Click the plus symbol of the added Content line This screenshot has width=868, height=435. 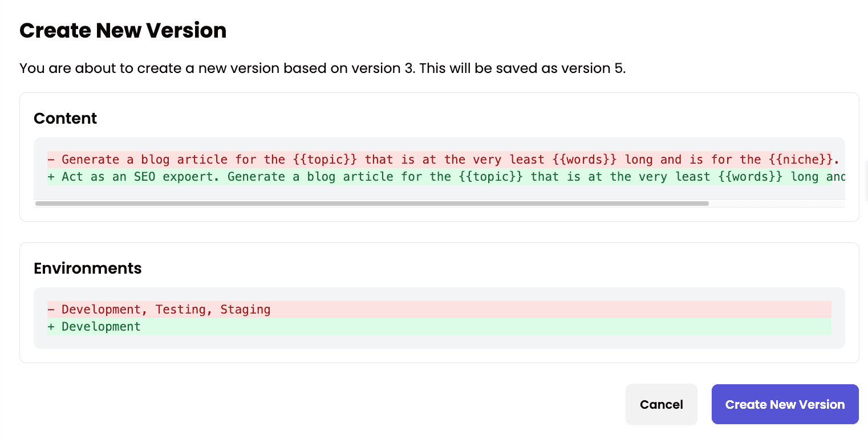(x=50, y=177)
